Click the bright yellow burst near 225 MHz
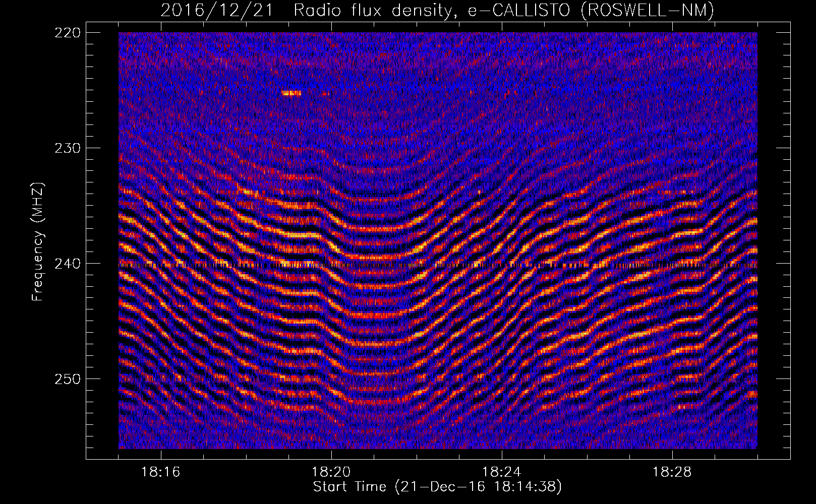This screenshot has height=504, width=816. [x=292, y=93]
